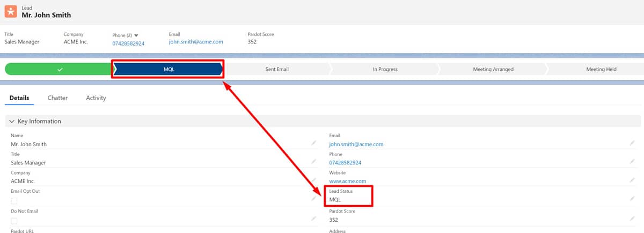The height and width of the screenshot is (233, 644).
Task: Open the Phone (2) dropdown arrow
Action: tap(136, 35)
